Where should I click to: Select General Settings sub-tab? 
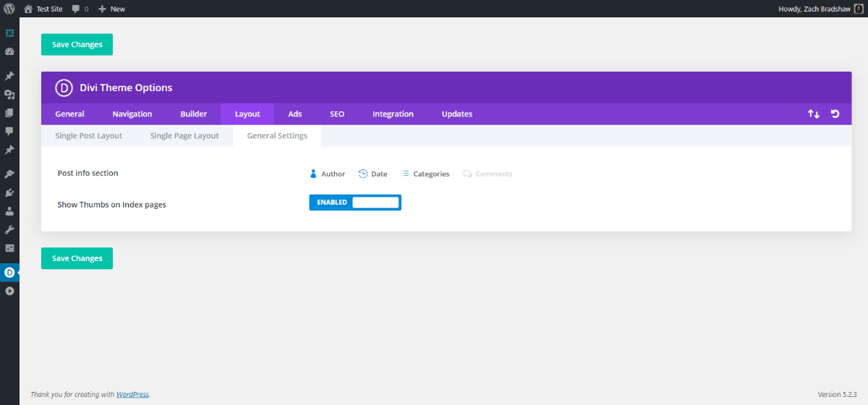coord(277,136)
